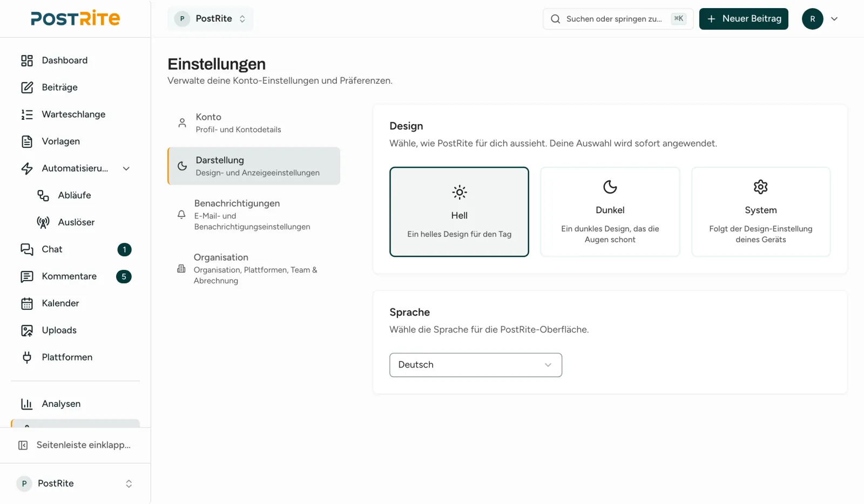The height and width of the screenshot is (504, 864).
Task: Click the Automatisierung lightning icon
Action: (x=27, y=168)
